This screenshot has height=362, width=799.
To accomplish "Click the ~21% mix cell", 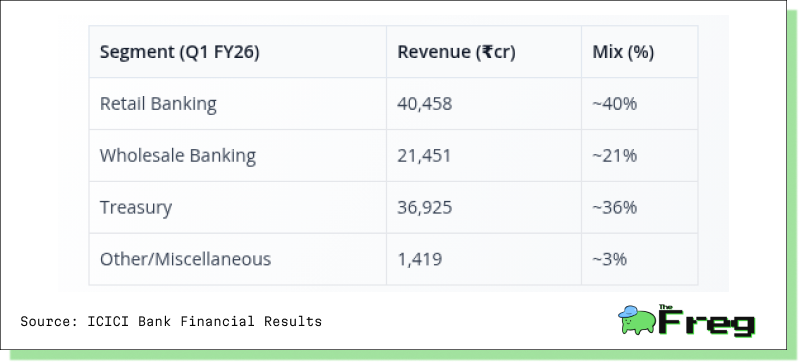I will tap(614, 156).
